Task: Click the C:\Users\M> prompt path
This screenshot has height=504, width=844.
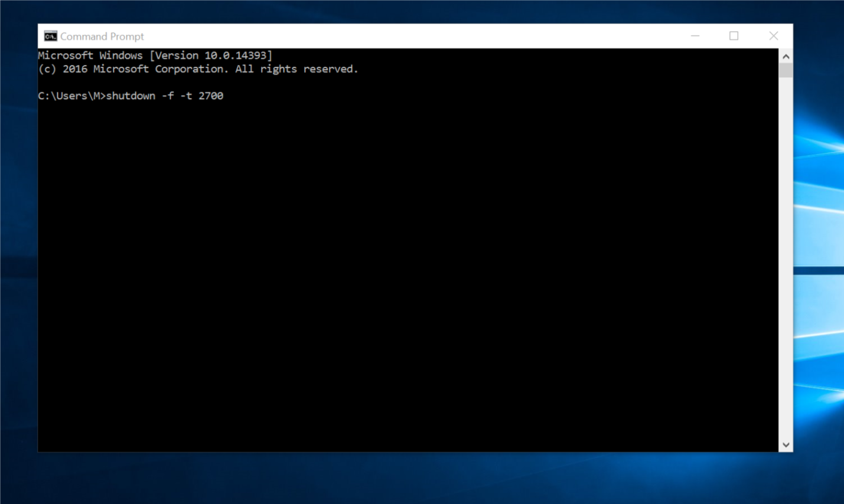Action: coord(71,96)
